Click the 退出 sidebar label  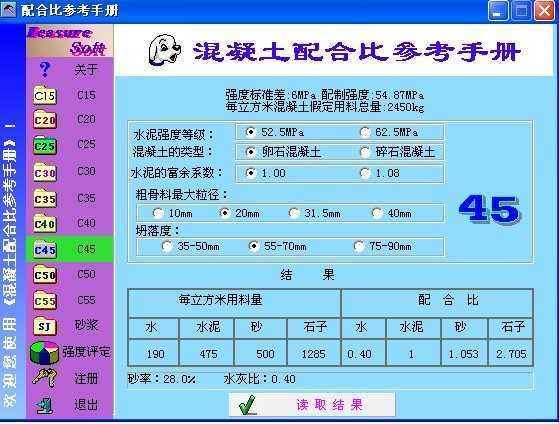point(86,405)
